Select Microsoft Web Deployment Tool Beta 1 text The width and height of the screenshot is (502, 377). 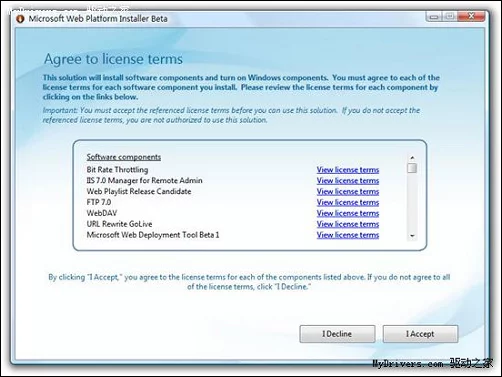coord(153,235)
